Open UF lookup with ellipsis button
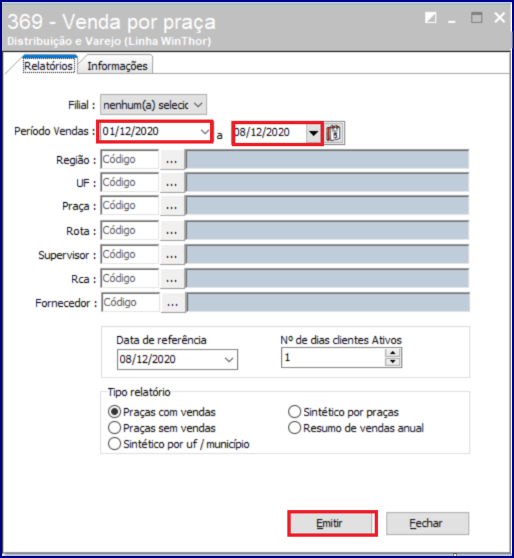 172,183
